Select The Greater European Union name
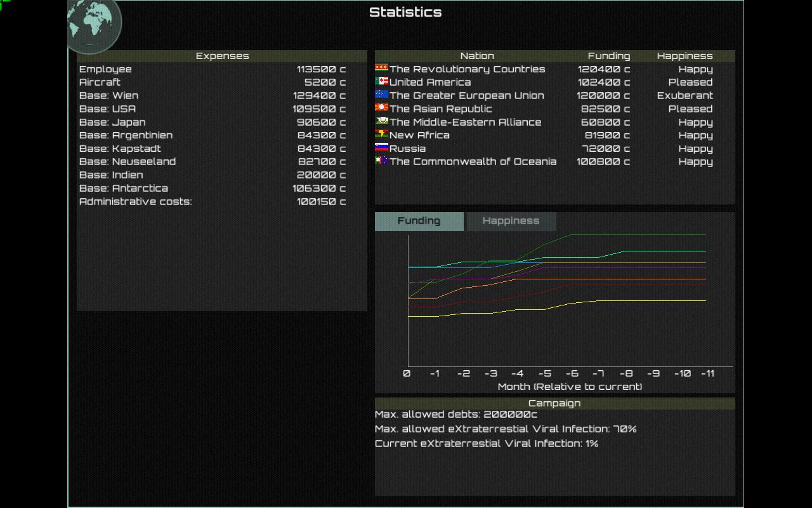Screen dimensions: 812x508 pos(467,95)
